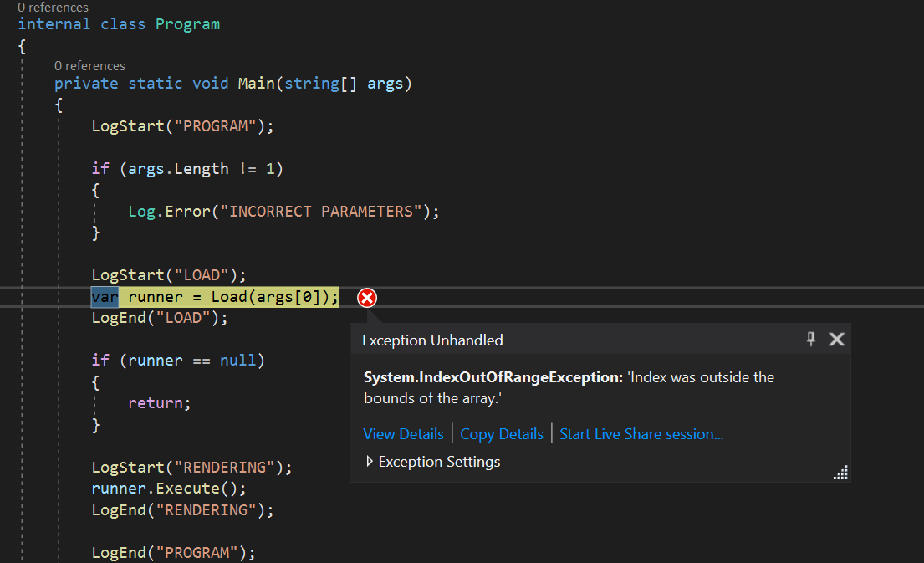Image resolution: width=924 pixels, height=563 pixels.
Task: Click the 'runner.Execute();' line
Action: [x=169, y=489]
